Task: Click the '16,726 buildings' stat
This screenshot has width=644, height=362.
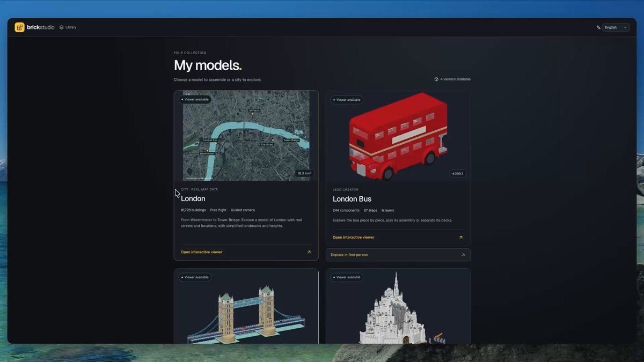Action: pyautogui.click(x=193, y=210)
